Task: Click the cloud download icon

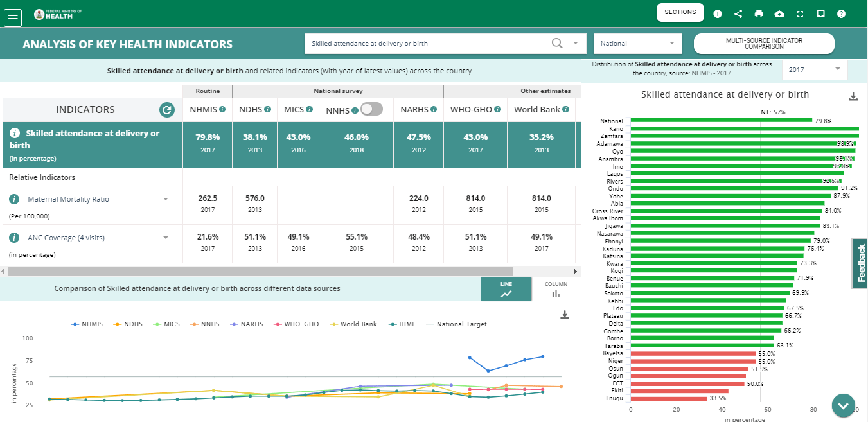Action: 779,13
